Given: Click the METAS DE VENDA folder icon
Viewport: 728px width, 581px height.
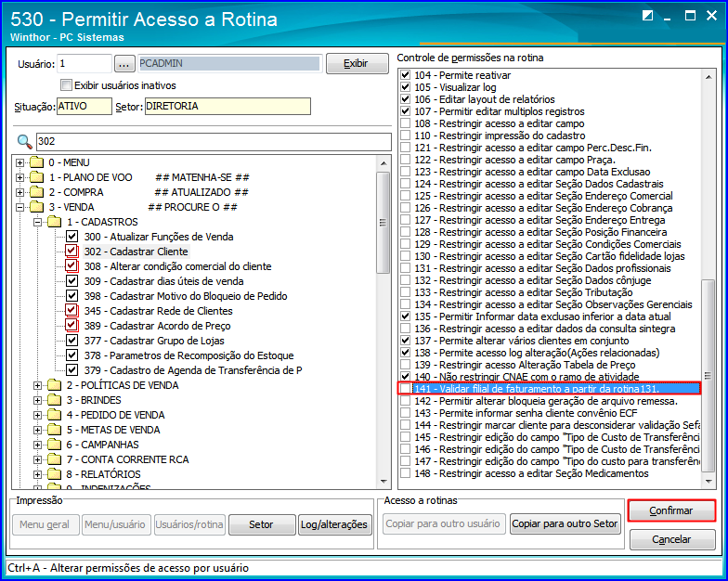Looking at the screenshot, I should click(54, 430).
